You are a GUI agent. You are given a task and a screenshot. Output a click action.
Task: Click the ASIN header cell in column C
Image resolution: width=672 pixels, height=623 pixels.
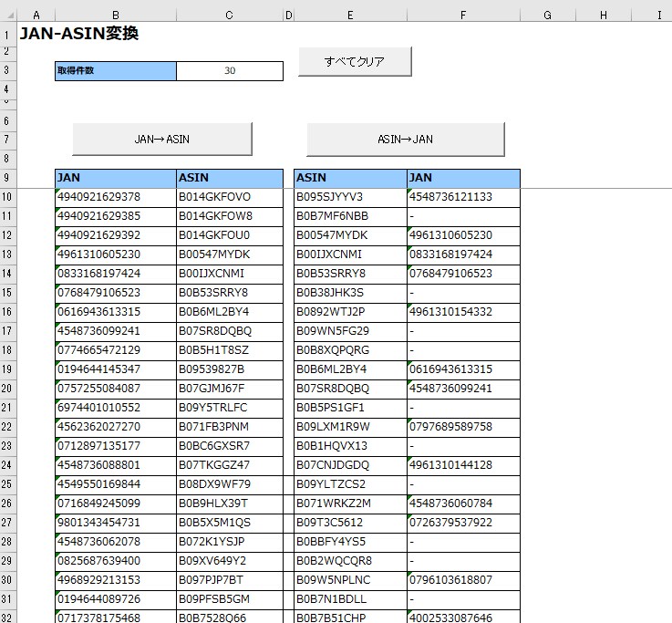tap(230, 178)
